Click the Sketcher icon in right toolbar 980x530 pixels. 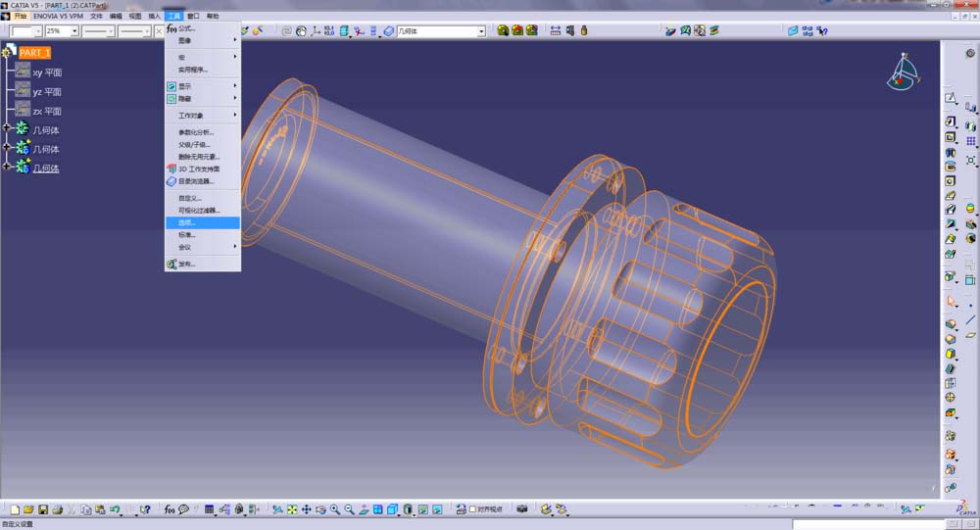(x=950, y=98)
